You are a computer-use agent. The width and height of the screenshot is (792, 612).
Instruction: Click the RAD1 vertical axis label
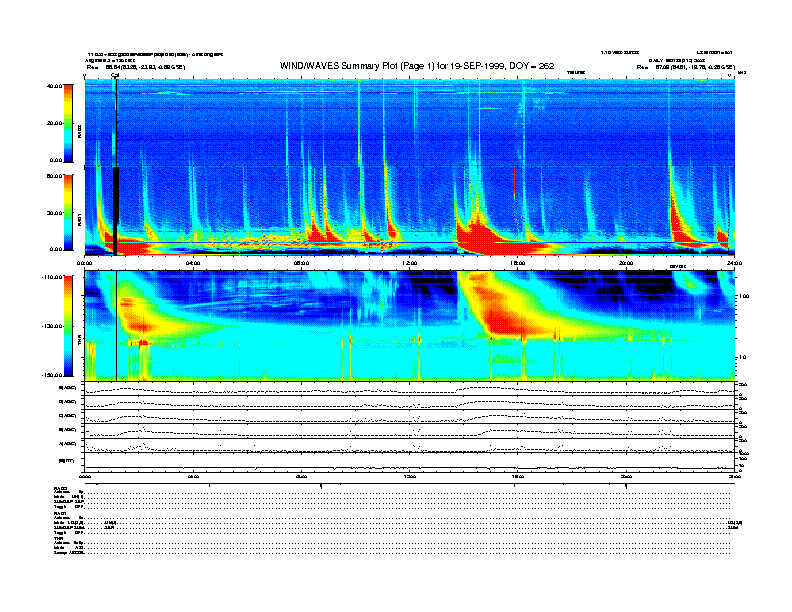pyautogui.click(x=80, y=219)
